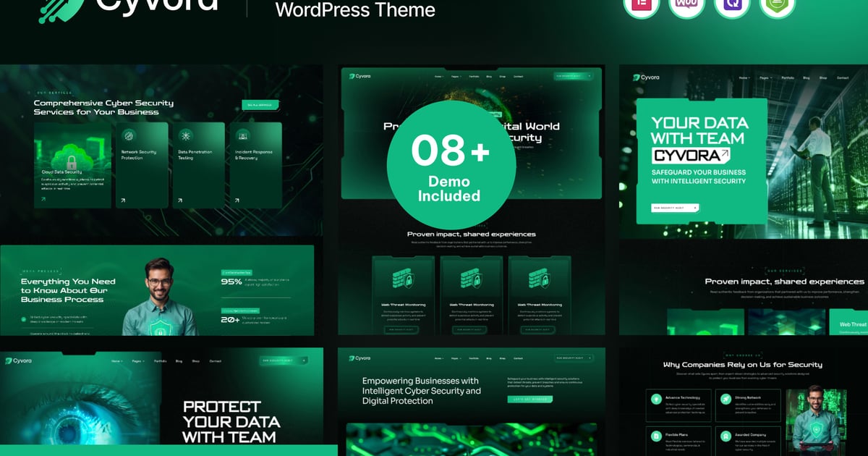The image size is (868, 456).
Task: Expand the Home menu in the Empowering Businesses demo
Action: [439, 358]
